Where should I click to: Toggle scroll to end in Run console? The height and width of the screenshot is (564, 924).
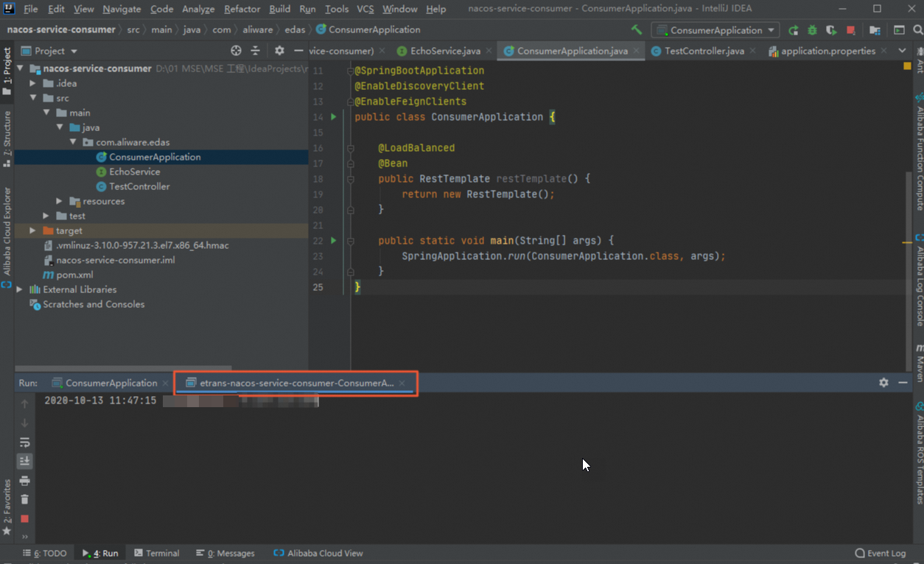tap(24, 461)
